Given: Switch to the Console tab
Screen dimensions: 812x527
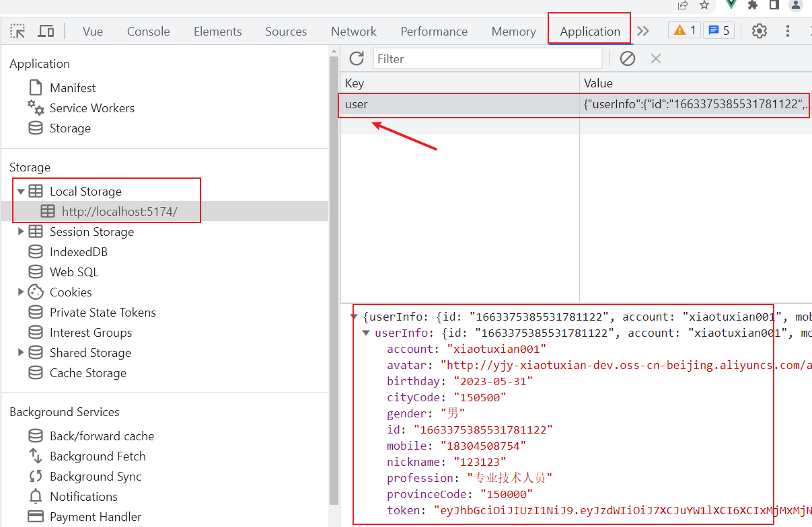Looking at the screenshot, I should tap(149, 32).
